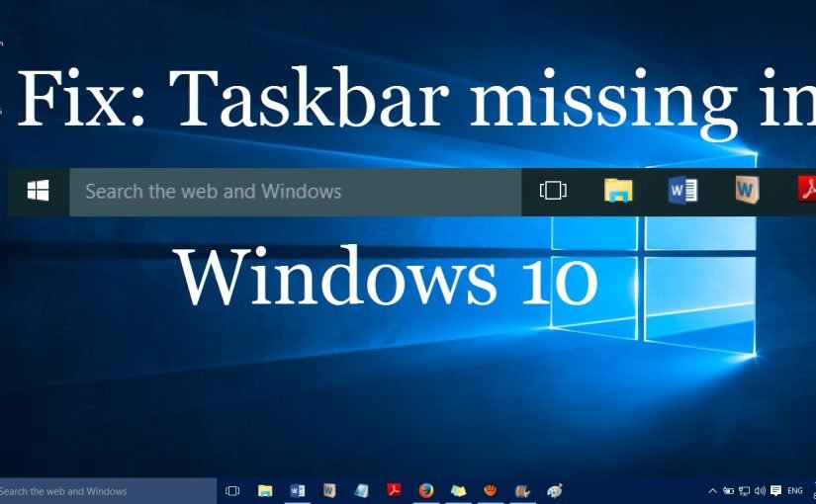Open the orange paw icon on the taskbar
816x504 pixels.
[491, 490]
